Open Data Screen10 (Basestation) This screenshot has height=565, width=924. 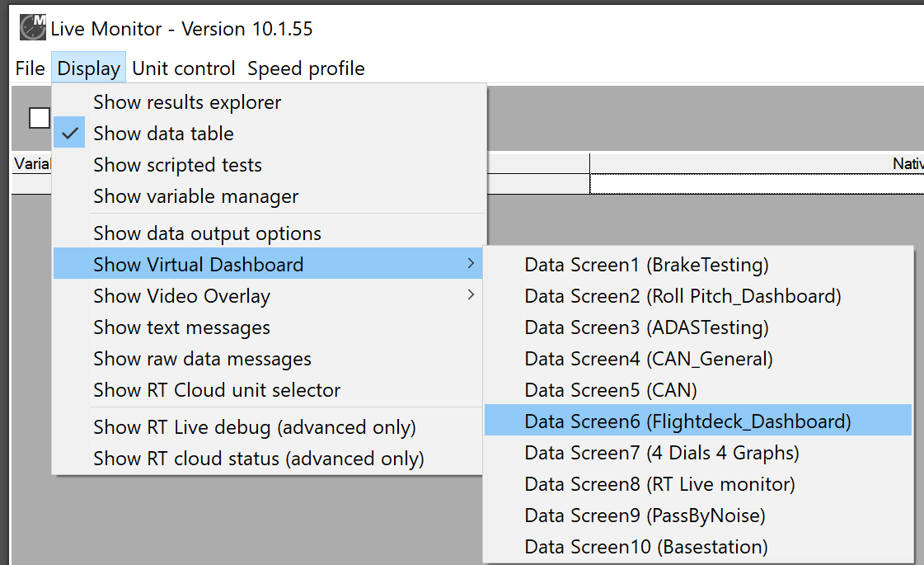[646, 547]
